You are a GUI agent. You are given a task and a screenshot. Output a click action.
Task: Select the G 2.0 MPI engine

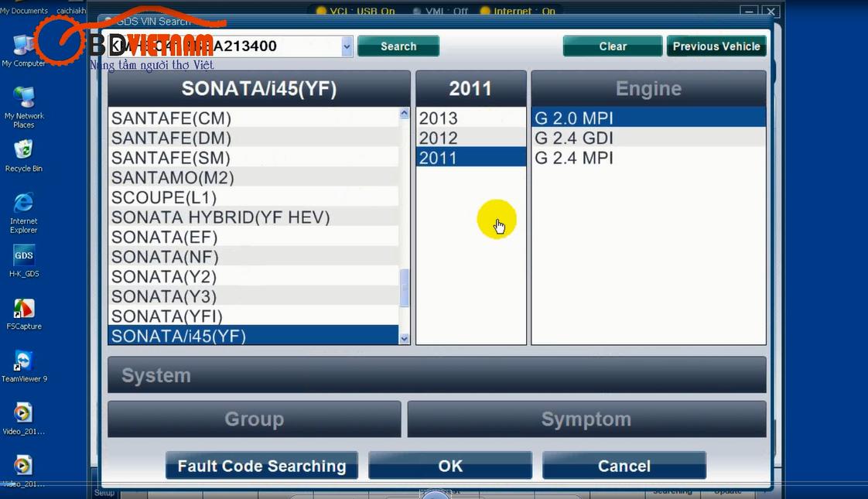coord(648,118)
